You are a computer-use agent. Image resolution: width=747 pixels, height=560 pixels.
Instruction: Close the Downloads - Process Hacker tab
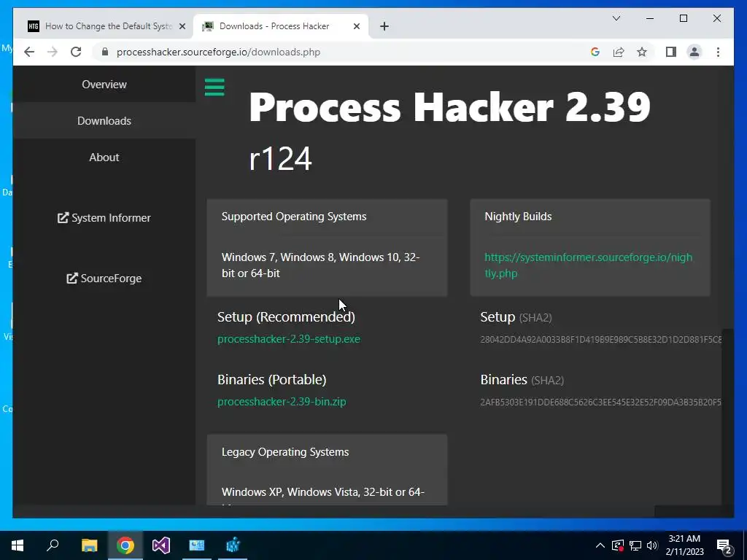pos(356,26)
